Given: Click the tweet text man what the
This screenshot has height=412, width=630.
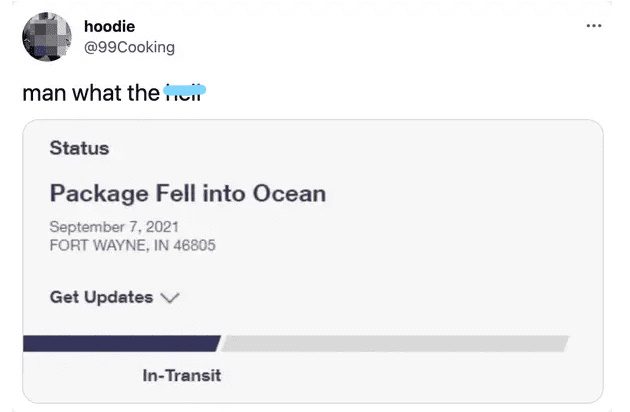Looking at the screenshot, I should coord(91,93).
